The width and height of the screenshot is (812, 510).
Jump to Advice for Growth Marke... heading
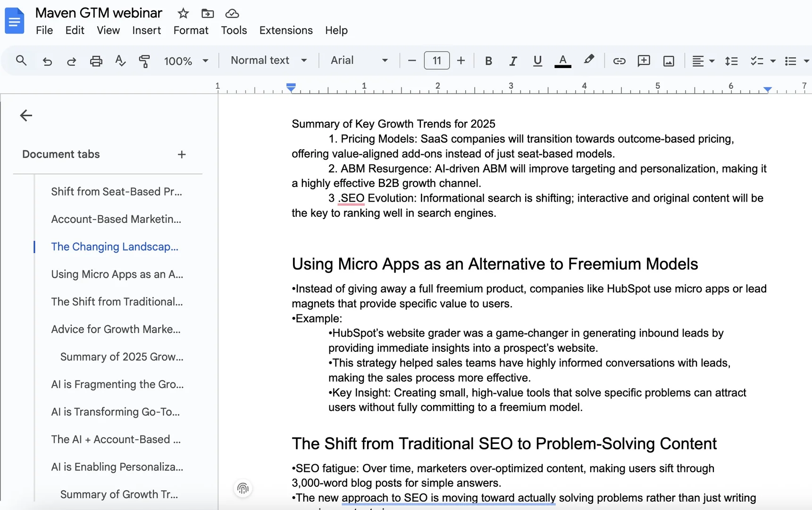(116, 329)
